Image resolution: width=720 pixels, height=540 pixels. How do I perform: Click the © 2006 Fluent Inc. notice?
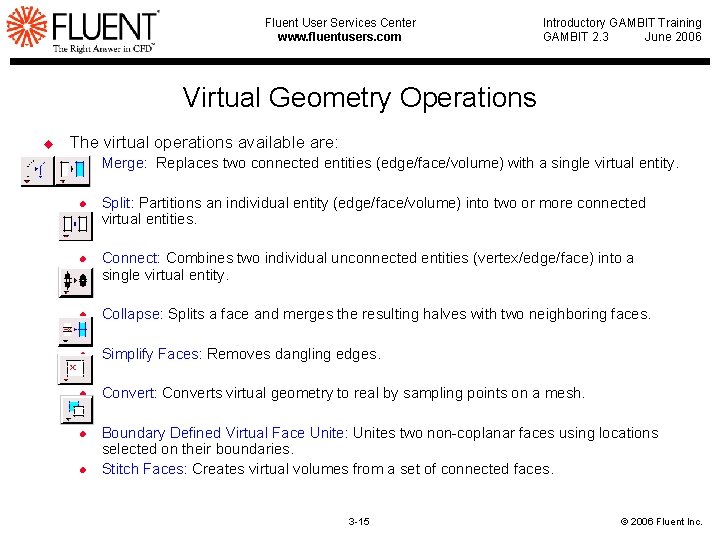(x=661, y=521)
